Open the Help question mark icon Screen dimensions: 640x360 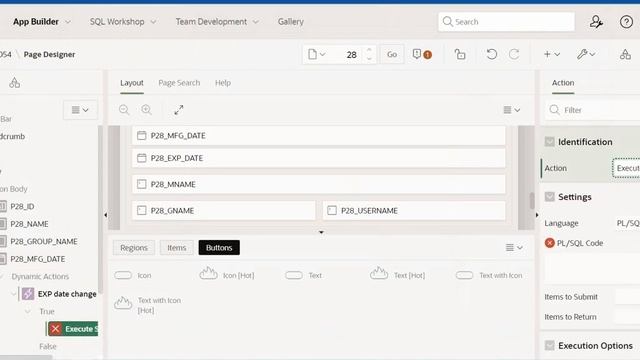626,22
